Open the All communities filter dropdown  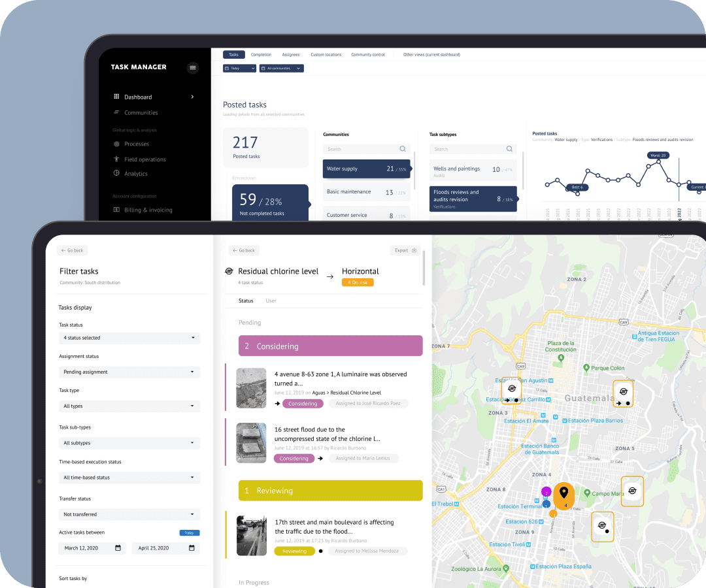[x=281, y=68]
